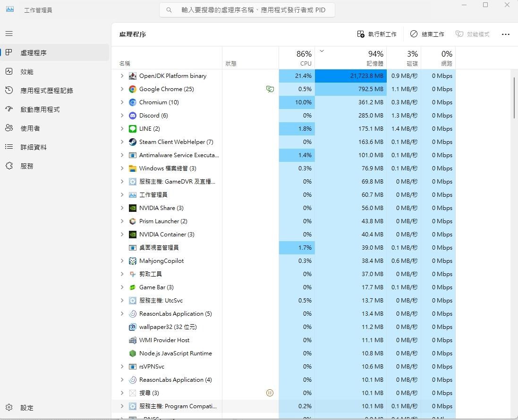Select the 桌面視窗管理員 process row
The image size is (518, 420).
[283, 248]
